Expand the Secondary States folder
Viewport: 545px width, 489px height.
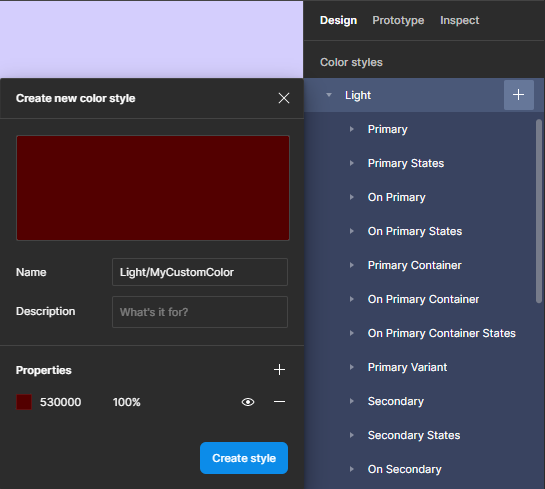coord(352,435)
